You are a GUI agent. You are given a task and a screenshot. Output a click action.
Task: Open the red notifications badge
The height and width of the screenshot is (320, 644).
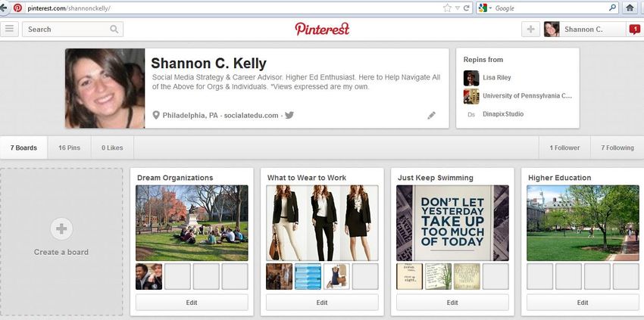tap(635, 30)
